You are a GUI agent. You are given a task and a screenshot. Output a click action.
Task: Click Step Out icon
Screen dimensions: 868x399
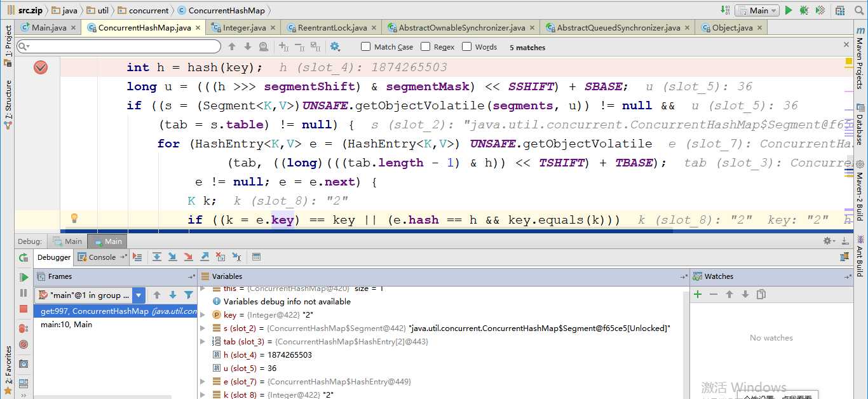point(205,257)
